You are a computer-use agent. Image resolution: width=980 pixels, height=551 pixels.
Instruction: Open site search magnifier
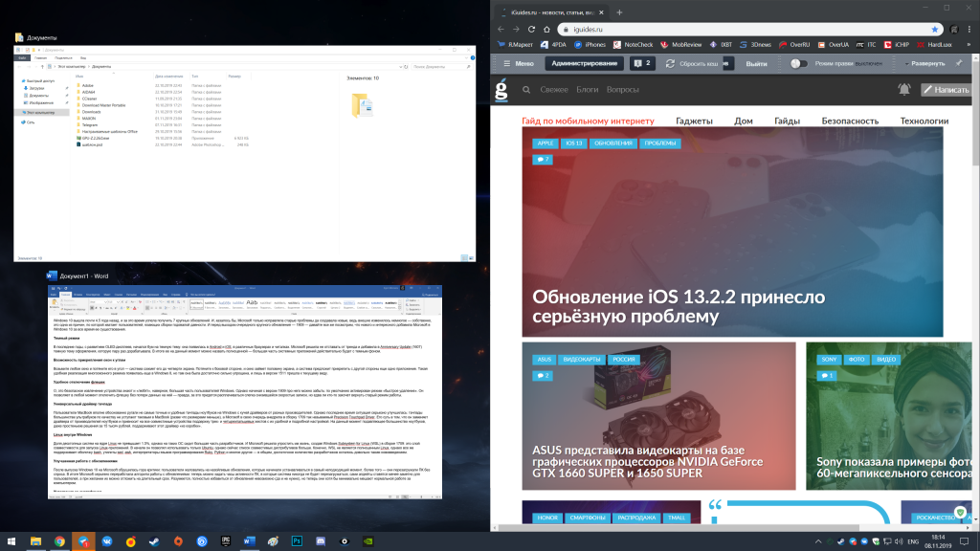(526, 90)
